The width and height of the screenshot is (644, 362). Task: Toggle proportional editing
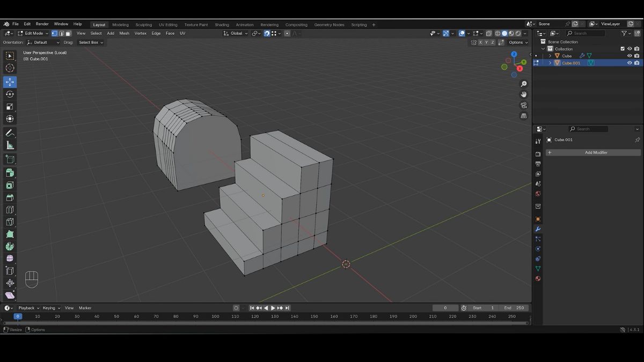tap(287, 33)
